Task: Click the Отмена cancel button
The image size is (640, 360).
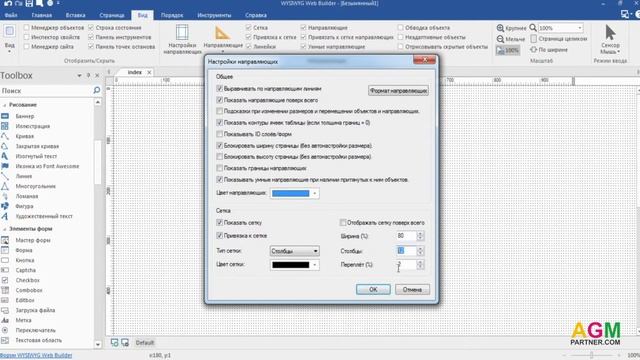Action: pos(412,289)
